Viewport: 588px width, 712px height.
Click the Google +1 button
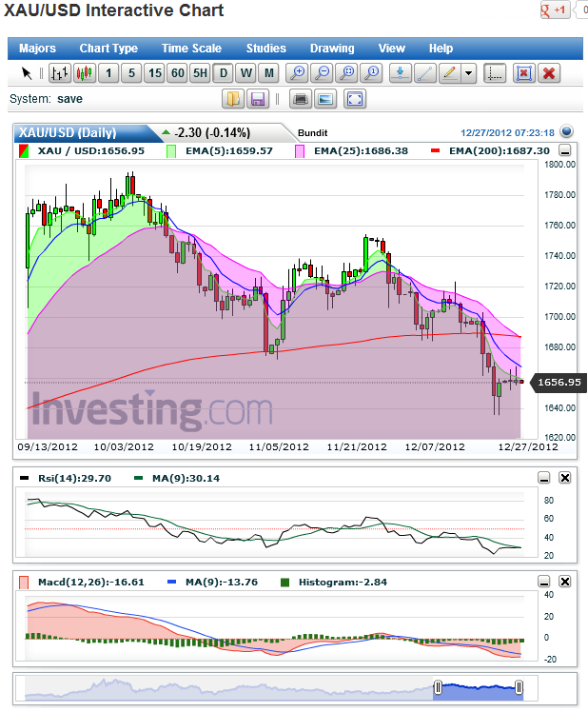click(x=555, y=10)
